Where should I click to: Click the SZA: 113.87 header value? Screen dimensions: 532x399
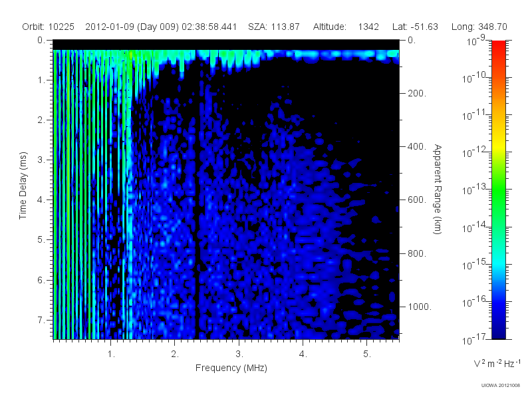point(274,27)
